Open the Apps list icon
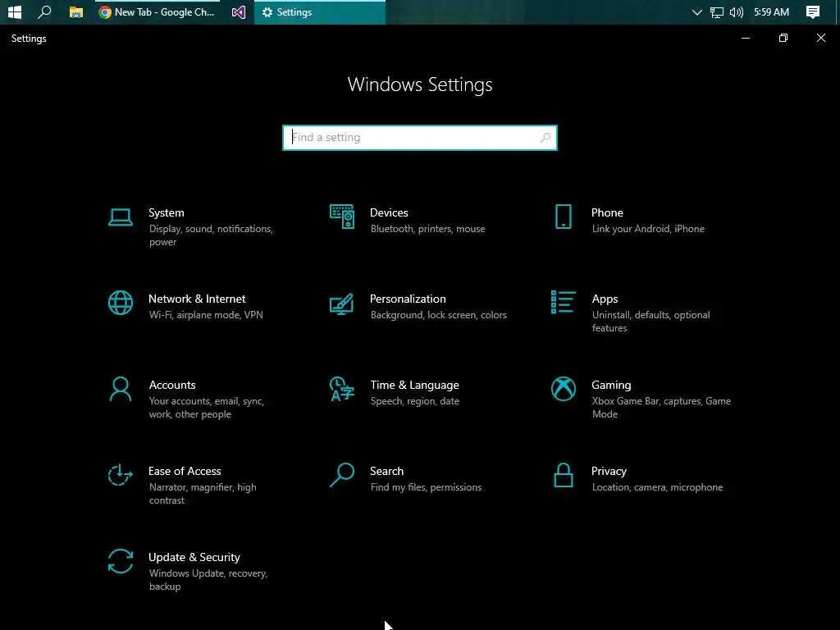The width and height of the screenshot is (840, 630). (x=563, y=302)
